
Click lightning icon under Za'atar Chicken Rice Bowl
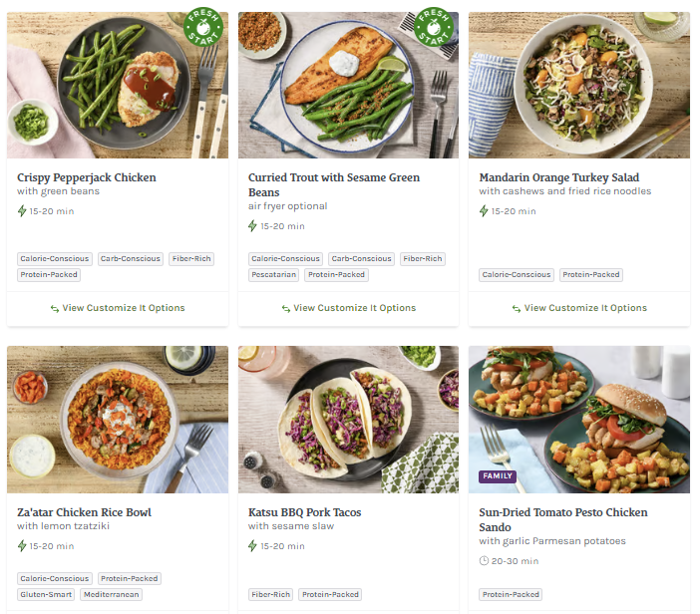[23, 546]
